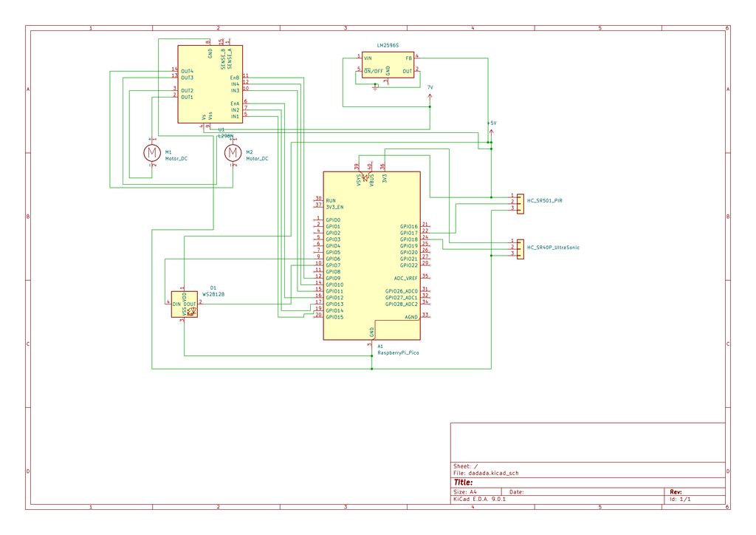Select the WS2812B LED symbol body
This screenshot has width=756, height=535.
[x=184, y=304]
